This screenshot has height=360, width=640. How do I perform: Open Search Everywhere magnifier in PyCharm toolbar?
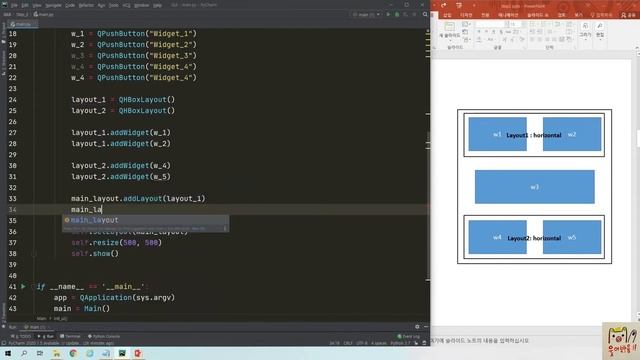tap(425, 14)
